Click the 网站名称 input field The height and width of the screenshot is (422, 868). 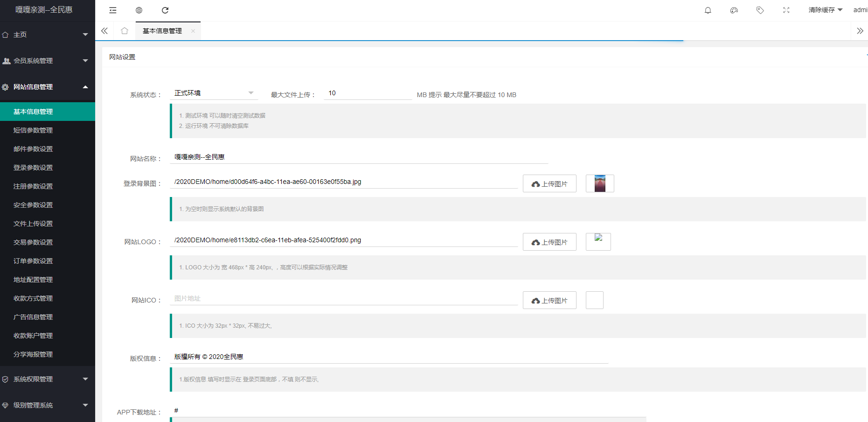(358, 157)
